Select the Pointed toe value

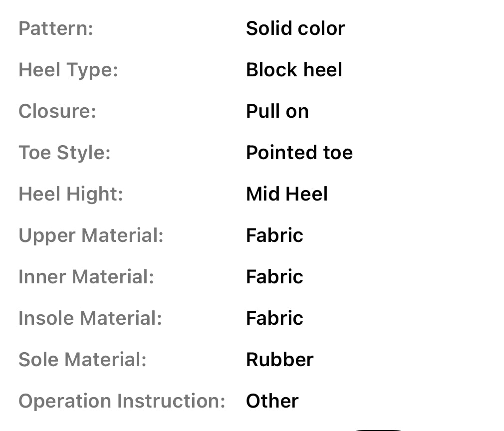pyautogui.click(x=299, y=153)
